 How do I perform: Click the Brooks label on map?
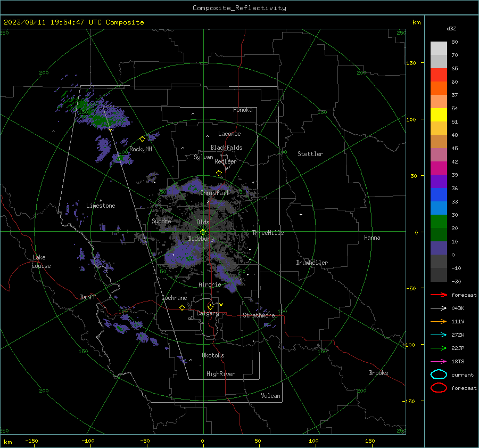tap(378, 373)
